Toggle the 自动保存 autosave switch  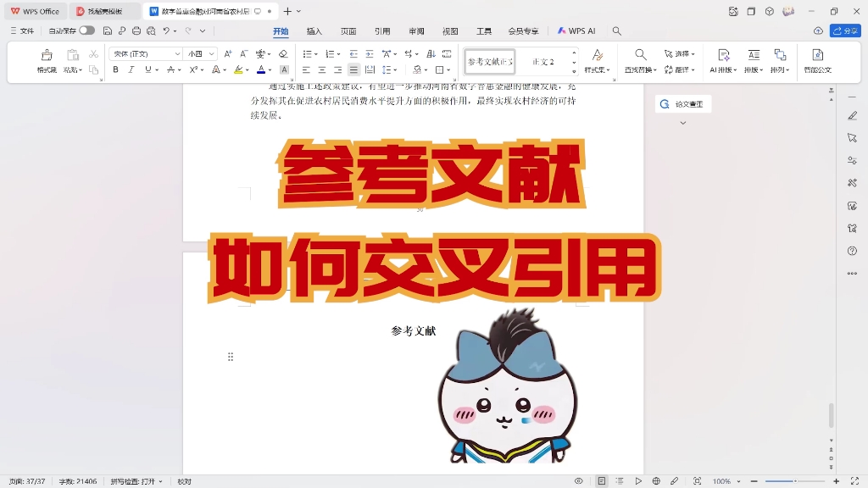[89, 30]
